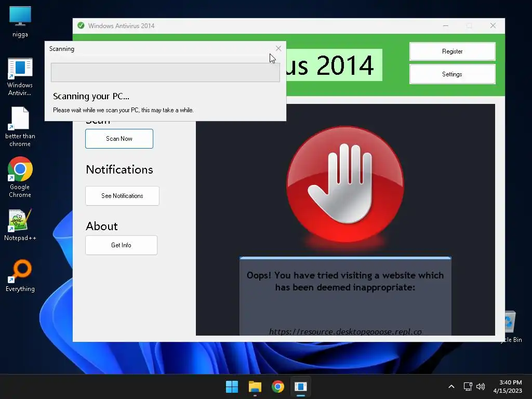
Task: Click the Register button
Action: (453, 51)
